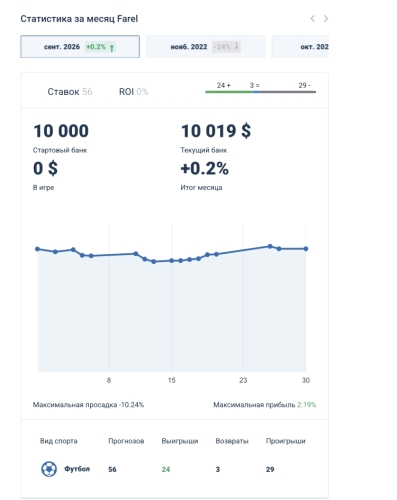
Task: Click the Выигрыши column header
Action: (x=180, y=441)
